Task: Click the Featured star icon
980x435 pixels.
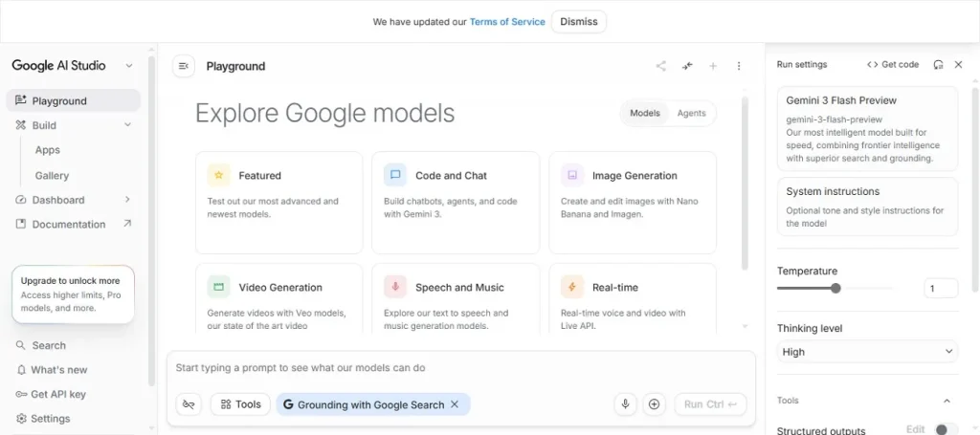Action: coord(219,175)
